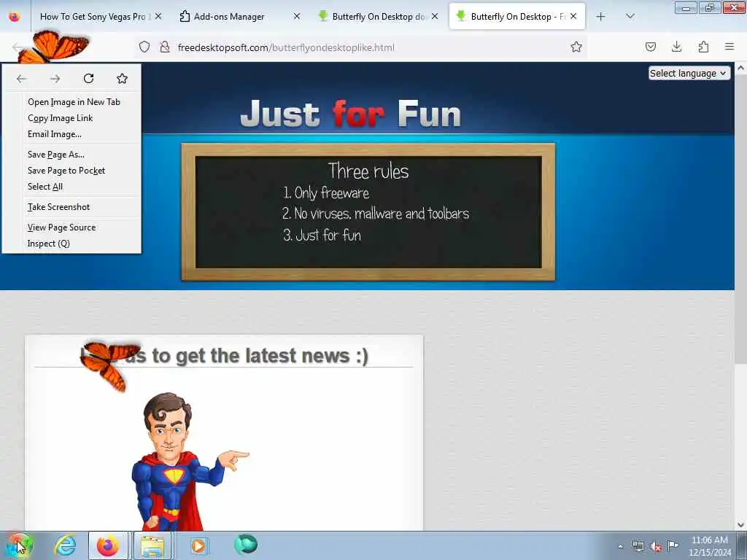Click the context menu Forward arrow
The height and width of the screenshot is (560, 747).
(x=55, y=79)
